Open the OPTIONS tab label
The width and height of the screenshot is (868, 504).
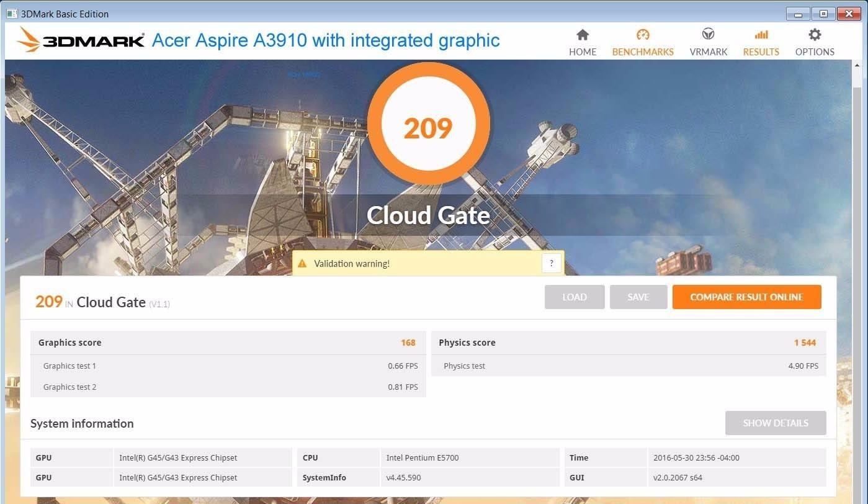[x=815, y=52]
